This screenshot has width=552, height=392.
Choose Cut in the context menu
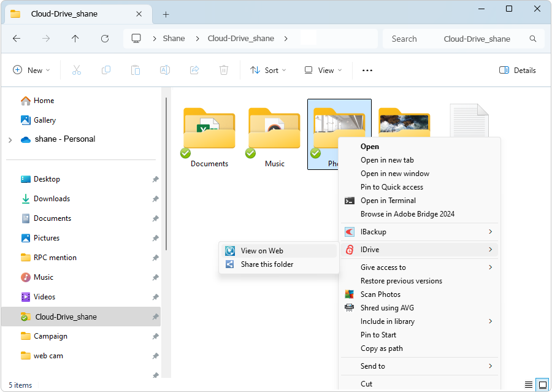[366, 383]
